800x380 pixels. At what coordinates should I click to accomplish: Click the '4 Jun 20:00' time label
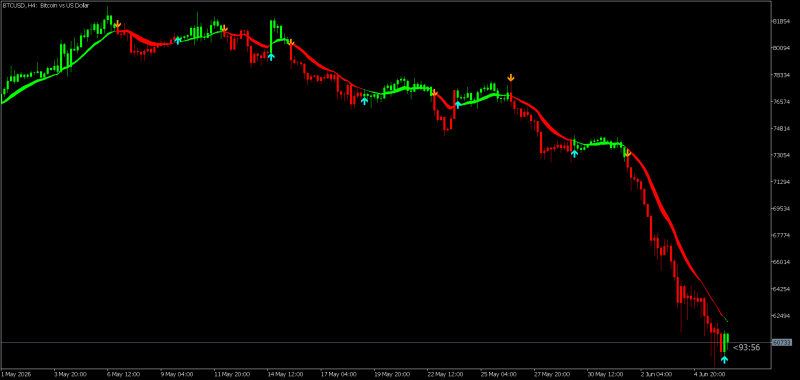[x=709, y=374]
